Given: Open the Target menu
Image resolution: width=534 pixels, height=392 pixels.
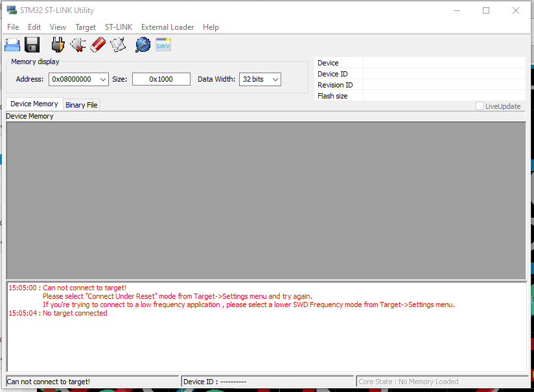Looking at the screenshot, I should pos(86,27).
